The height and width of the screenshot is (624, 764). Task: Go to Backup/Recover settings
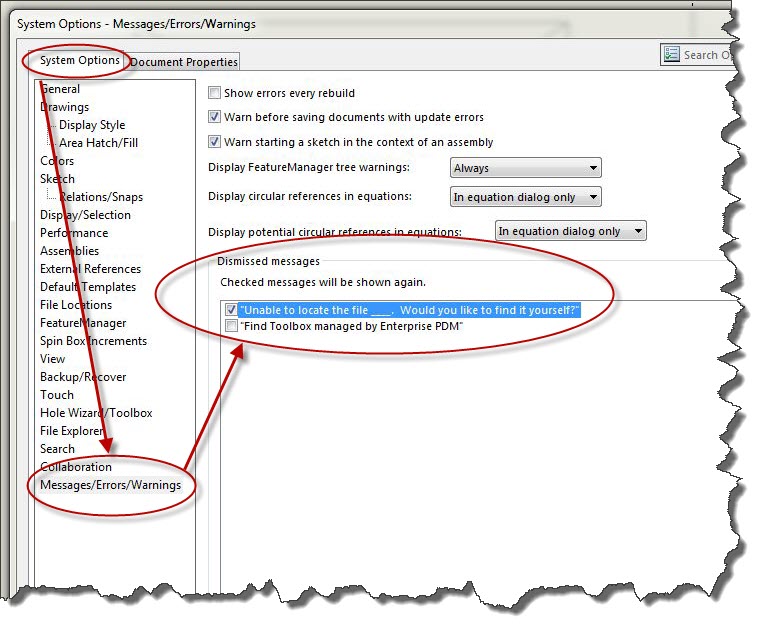83,377
